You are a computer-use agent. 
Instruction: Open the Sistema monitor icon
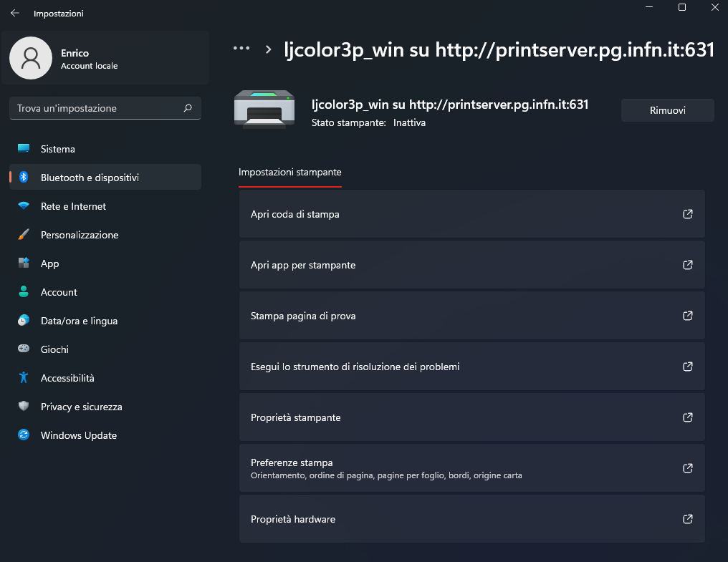24,148
